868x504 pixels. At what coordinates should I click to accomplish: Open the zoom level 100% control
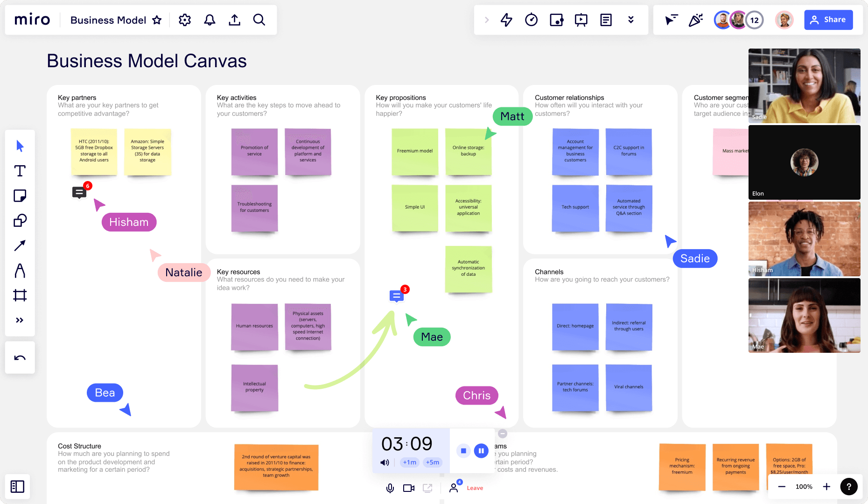pyautogui.click(x=804, y=486)
